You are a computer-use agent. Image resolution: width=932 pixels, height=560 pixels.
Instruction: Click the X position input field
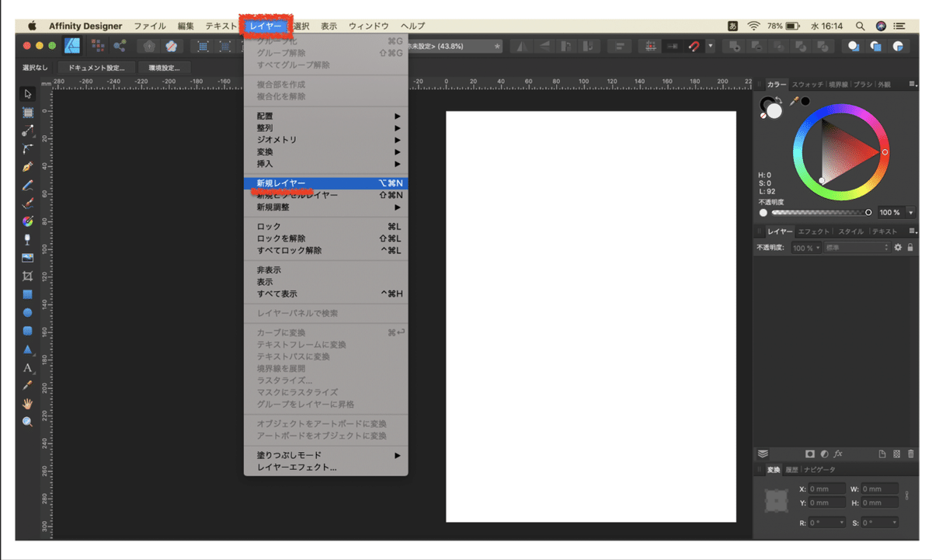[827, 489]
